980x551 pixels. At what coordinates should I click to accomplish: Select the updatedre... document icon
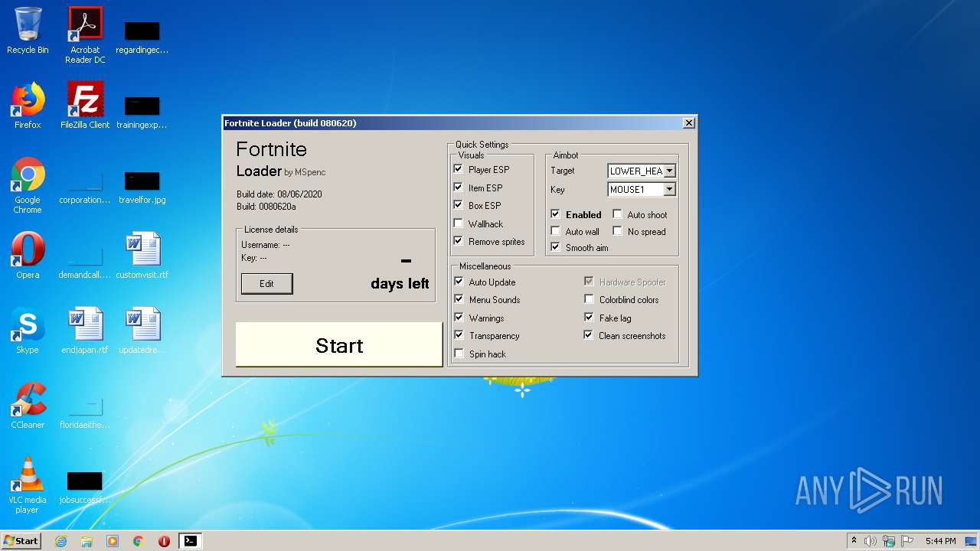click(x=142, y=331)
